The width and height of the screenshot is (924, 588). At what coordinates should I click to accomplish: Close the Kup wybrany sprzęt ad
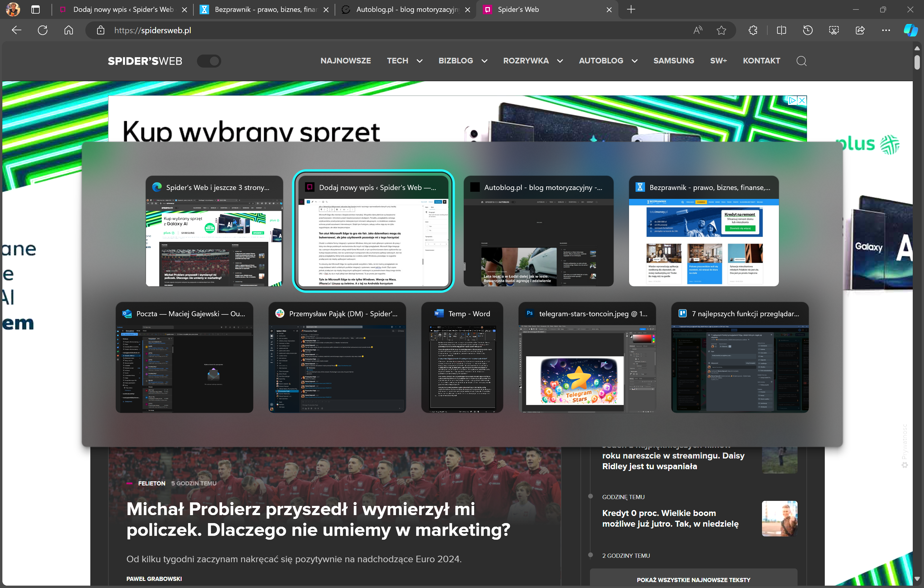(802, 101)
